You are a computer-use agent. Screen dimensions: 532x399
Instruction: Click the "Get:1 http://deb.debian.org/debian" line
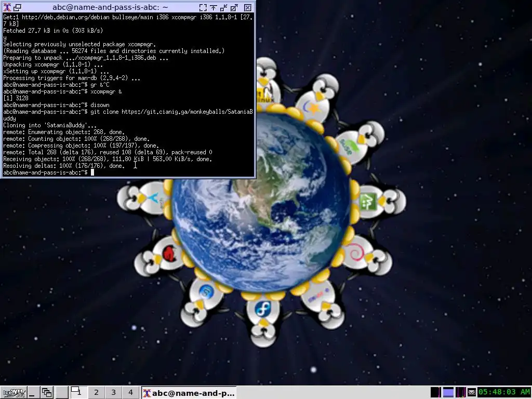[x=128, y=20]
